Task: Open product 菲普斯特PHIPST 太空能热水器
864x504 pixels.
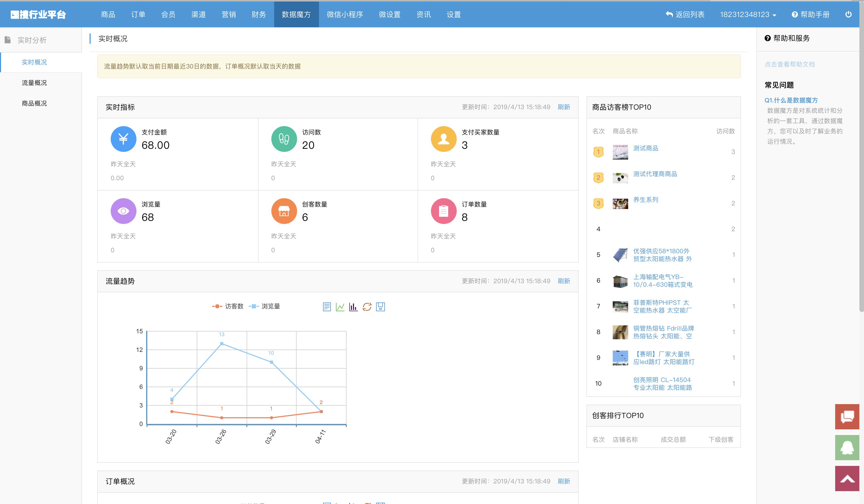Action: coord(662,306)
